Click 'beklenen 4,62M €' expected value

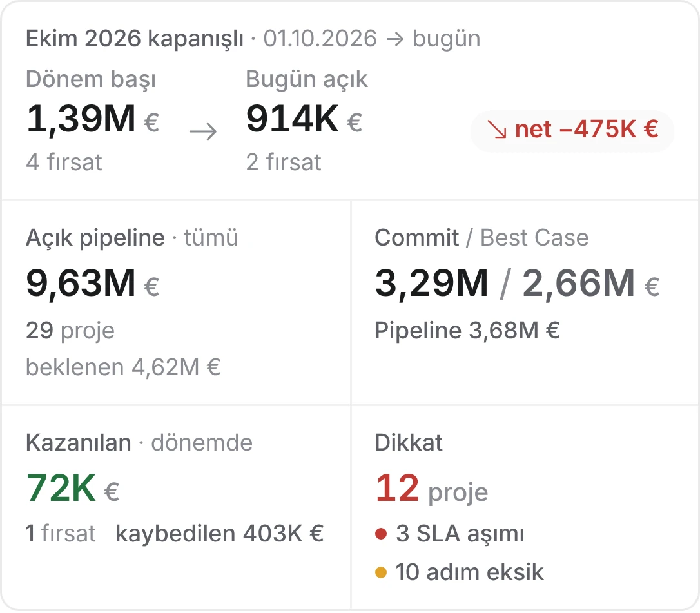pos(123,367)
